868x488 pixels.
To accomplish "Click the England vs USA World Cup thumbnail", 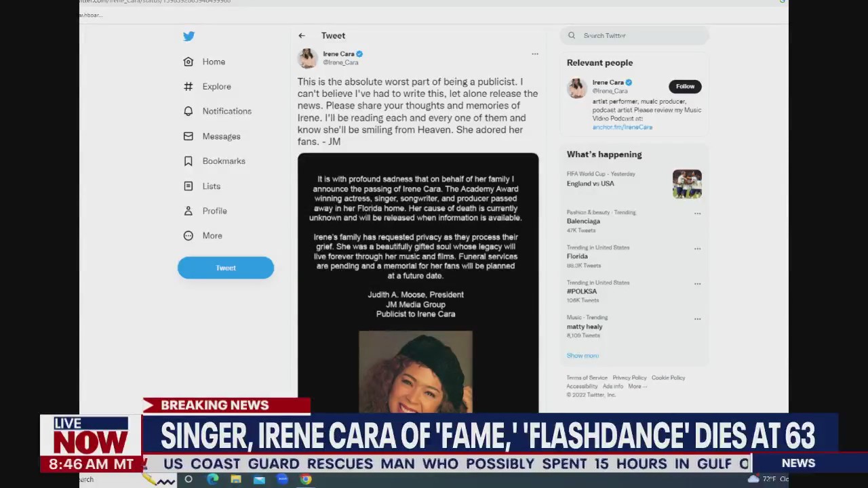I will 687,184.
